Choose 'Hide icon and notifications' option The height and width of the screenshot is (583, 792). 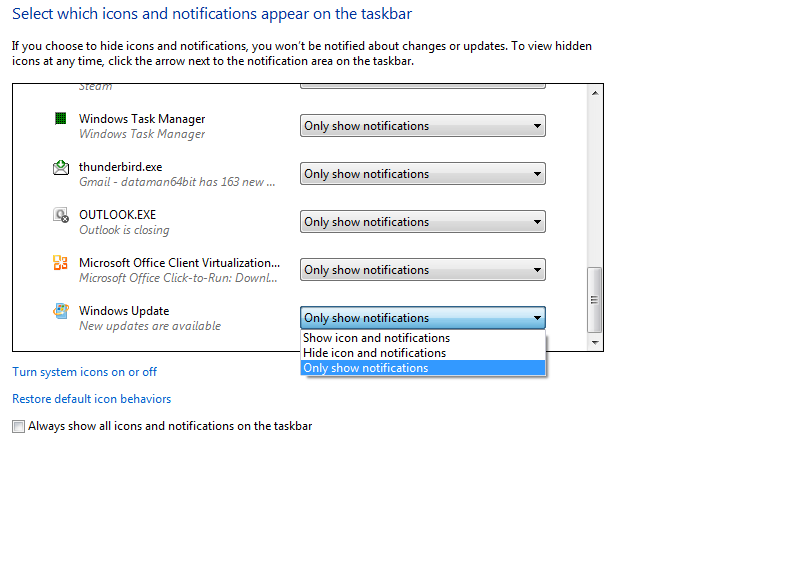(423, 353)
